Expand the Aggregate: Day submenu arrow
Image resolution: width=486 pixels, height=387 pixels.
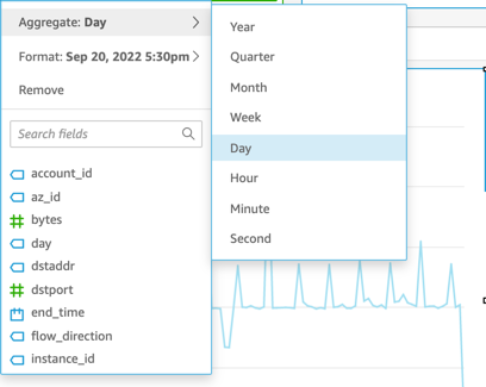[196, 22]
